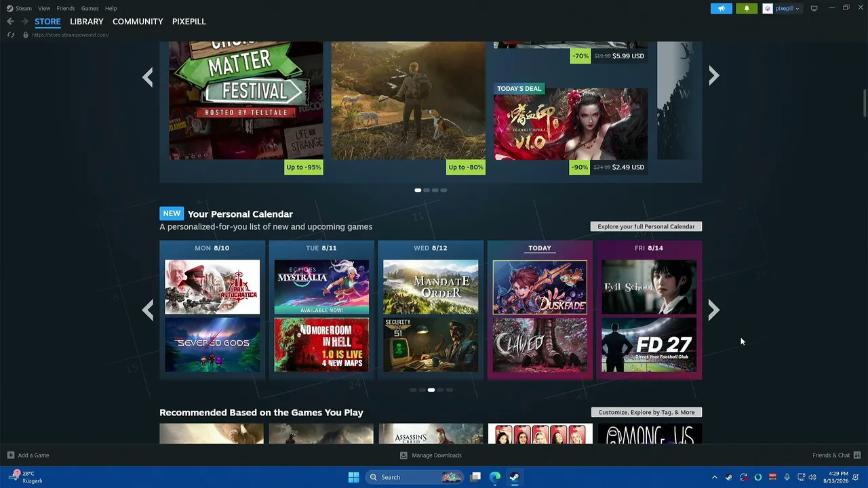Open the Duskfade game tile

click(x=540, y=287)
